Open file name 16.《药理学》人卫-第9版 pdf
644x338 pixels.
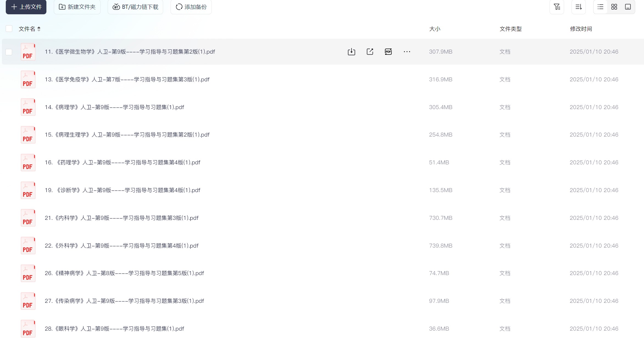click(x=122, y=162)
